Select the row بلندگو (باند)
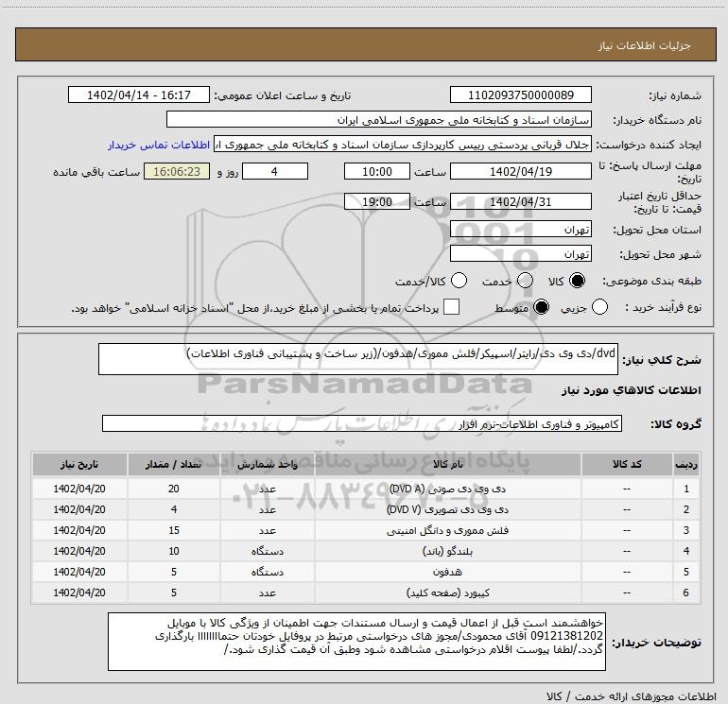Image resolution: width=728 pixels, height=704 pixels. click(x=366, y=551)
